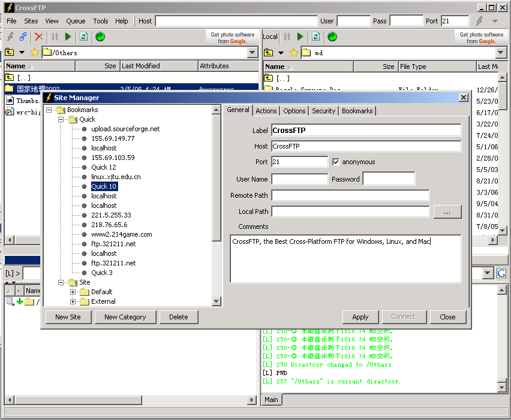
Task: Open local history dropdown arrow near star
Action: (x=281, y=53)
